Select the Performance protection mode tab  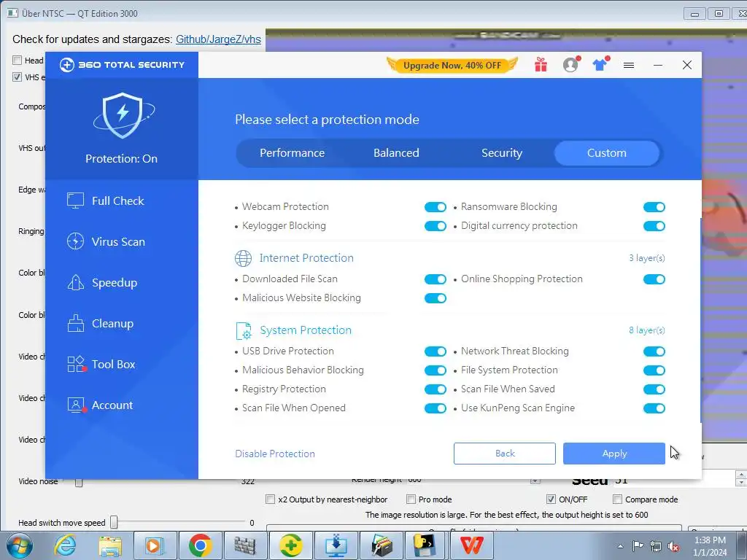pos(292,153)
